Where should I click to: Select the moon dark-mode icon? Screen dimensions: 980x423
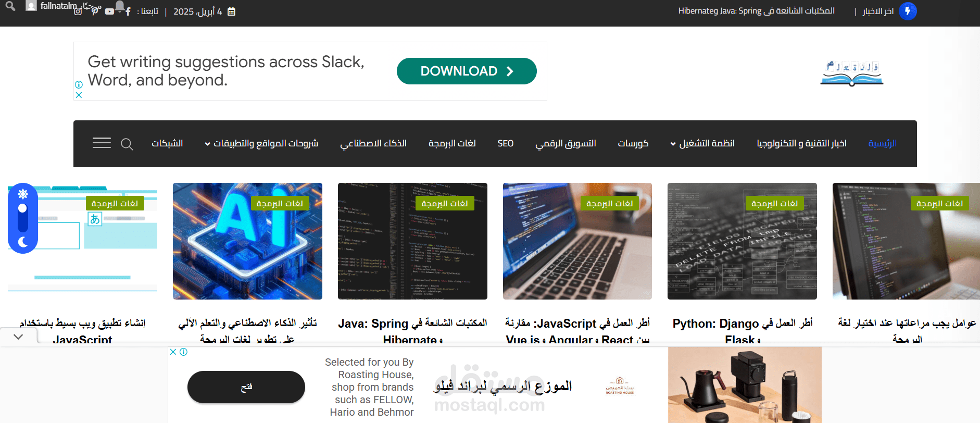pos(23,242)
